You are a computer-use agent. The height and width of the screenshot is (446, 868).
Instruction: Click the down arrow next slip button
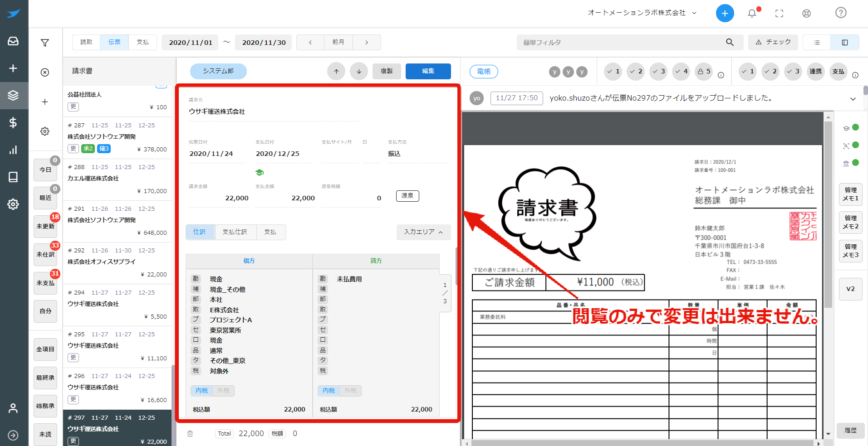pyautogui.click(x=359, y=71)
